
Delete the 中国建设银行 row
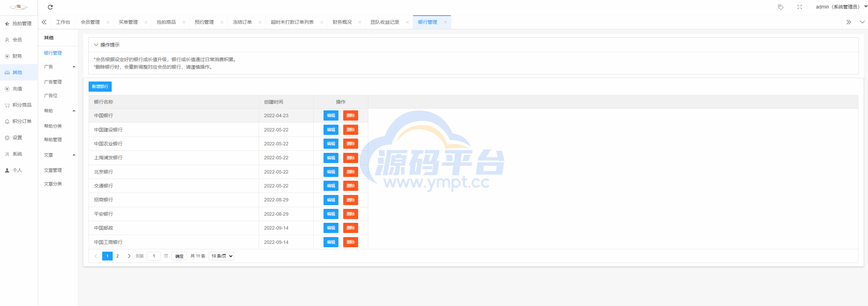click(x=351, y=130)
